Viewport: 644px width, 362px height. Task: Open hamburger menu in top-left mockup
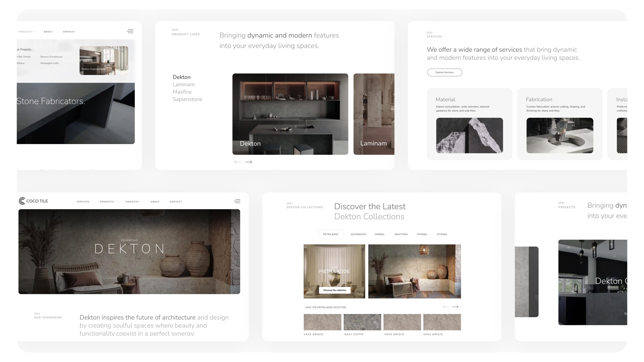(130, 31)
